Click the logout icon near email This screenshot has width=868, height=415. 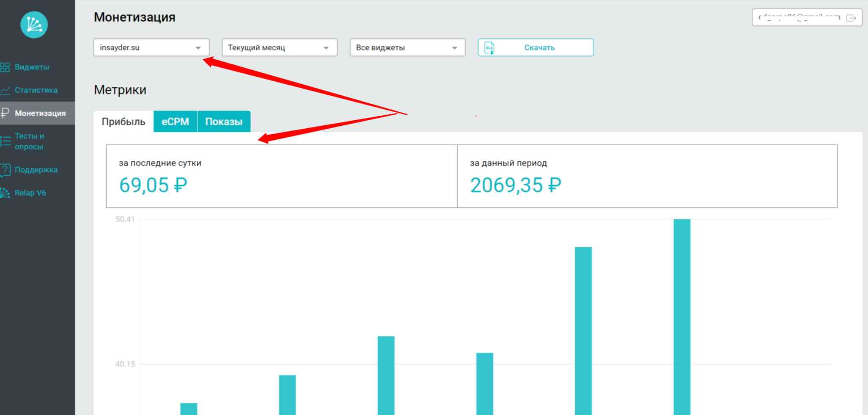coord(851,18)
